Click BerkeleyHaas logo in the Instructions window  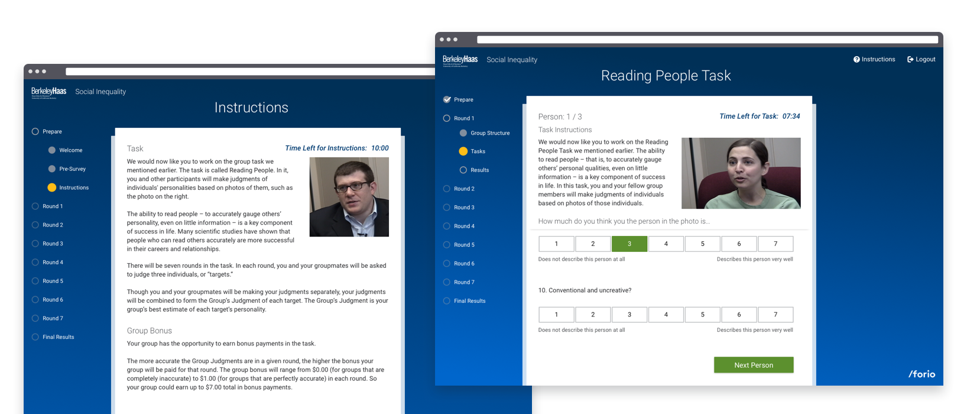48,92
